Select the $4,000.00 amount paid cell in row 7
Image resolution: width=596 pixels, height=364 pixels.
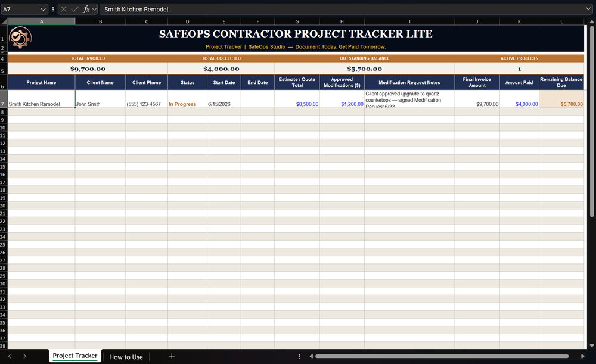click(x=519, y=99)
